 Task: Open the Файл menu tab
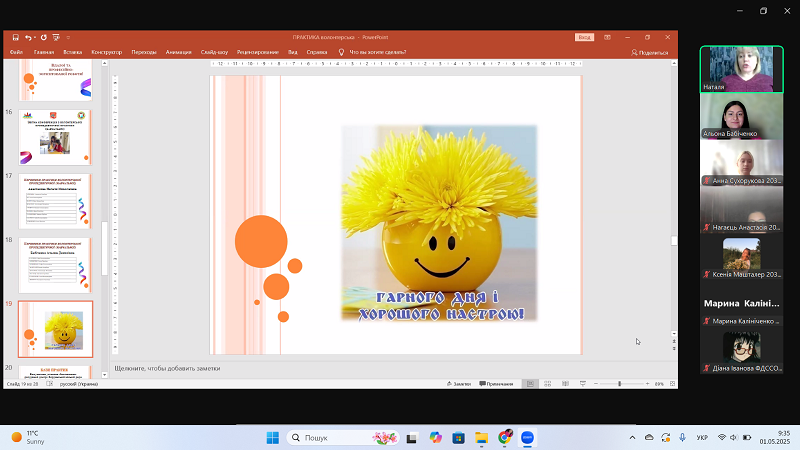16,52
